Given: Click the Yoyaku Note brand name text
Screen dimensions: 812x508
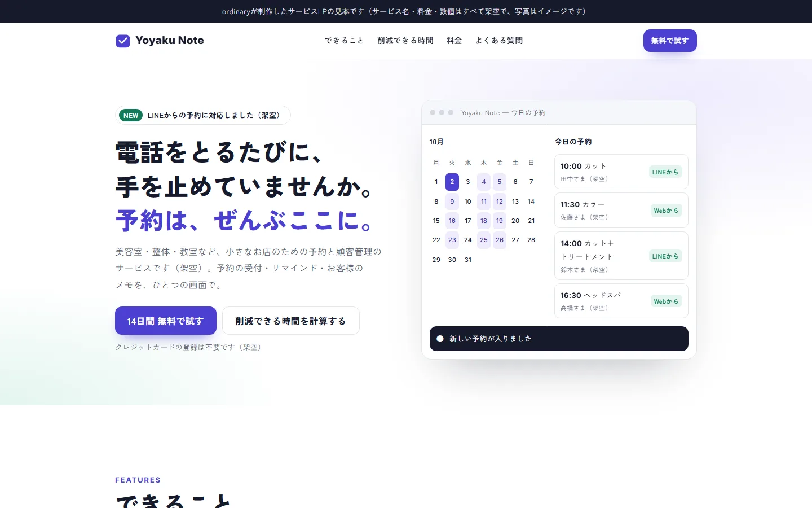Looking at the screenshot, I should [170, 41].
